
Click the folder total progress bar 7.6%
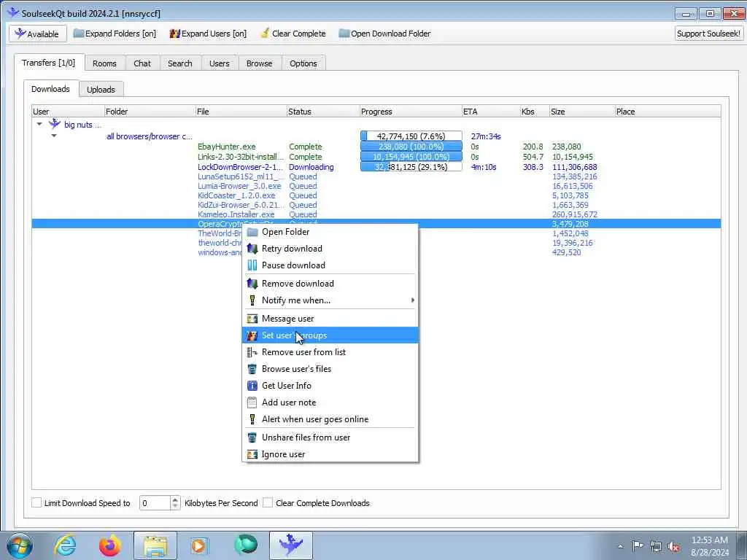pyautogui.click(x=411, y=136)
